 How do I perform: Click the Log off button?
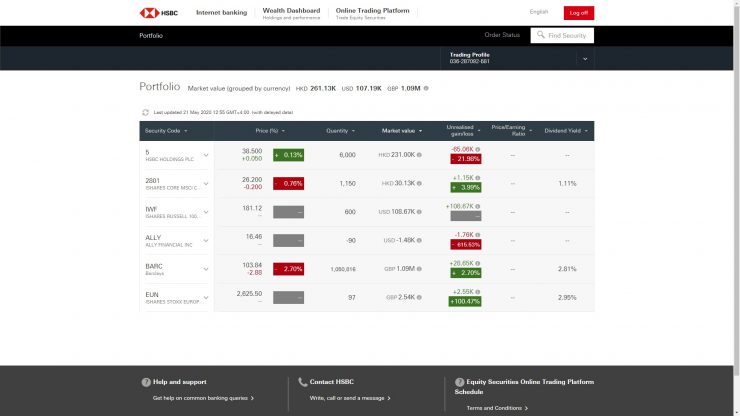pyautogui.click(x=578, y=12)
